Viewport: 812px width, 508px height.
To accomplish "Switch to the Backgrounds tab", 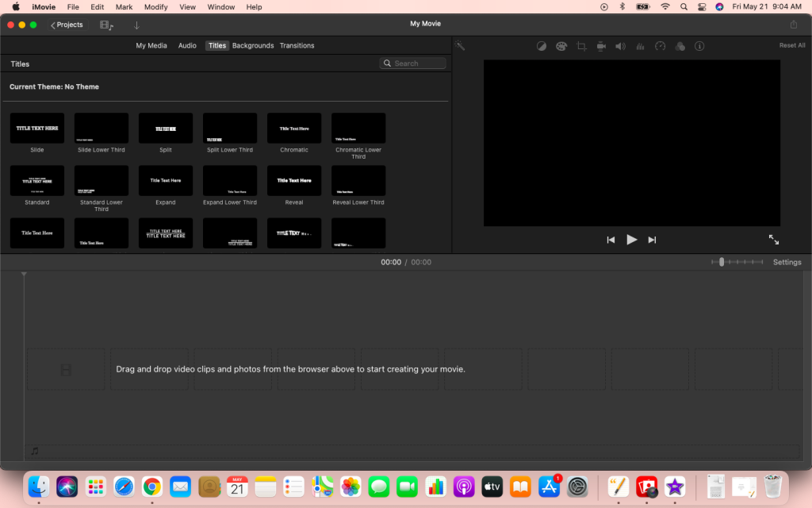I will pyautogui.click(x=253, y=45).
